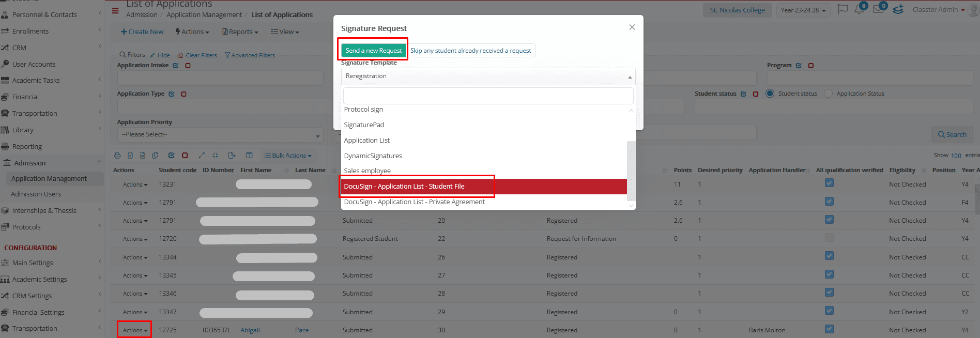Open the View dropdown
Image resolution: width=980 pixels, height=338 pixels.
[x=285, y=32]
